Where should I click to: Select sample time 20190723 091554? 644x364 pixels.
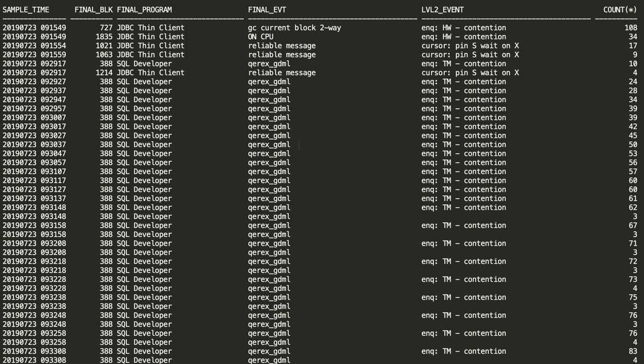[x=34, y=45]
